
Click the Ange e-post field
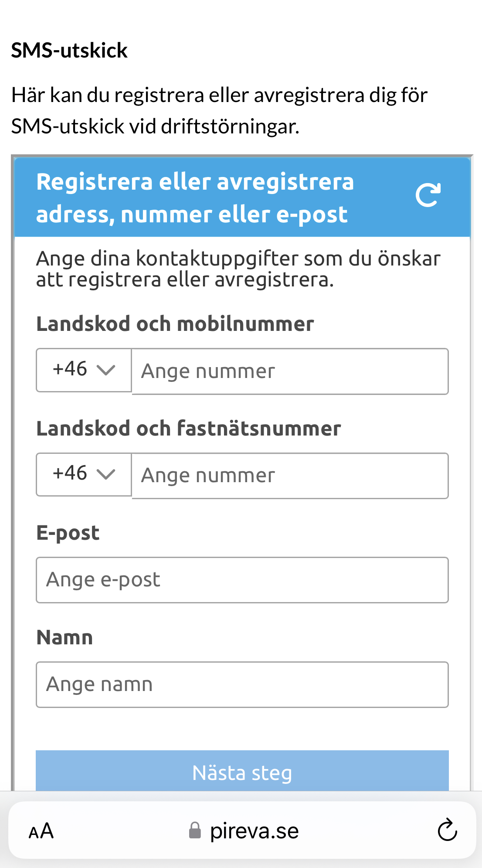click(x=241, y=579)
